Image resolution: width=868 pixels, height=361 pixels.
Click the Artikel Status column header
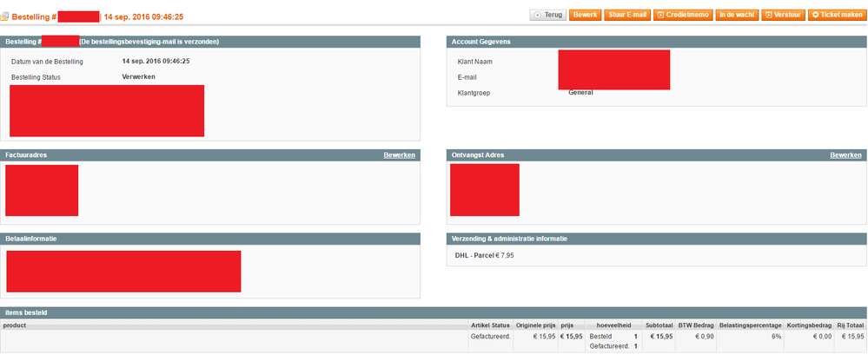490,325
